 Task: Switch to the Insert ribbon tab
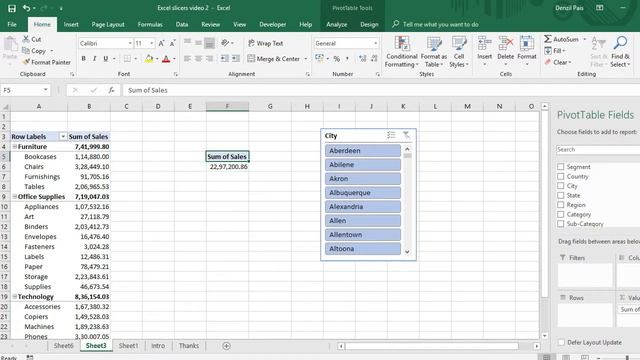pyautogui.click(x=71, y=24)
